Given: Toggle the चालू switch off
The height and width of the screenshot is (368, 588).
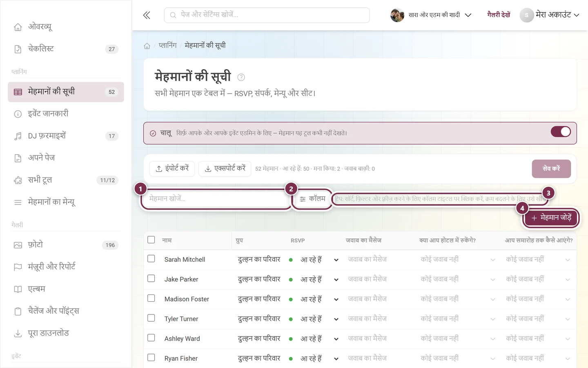Looking at the screenshot, I should (x=561, y=132).
